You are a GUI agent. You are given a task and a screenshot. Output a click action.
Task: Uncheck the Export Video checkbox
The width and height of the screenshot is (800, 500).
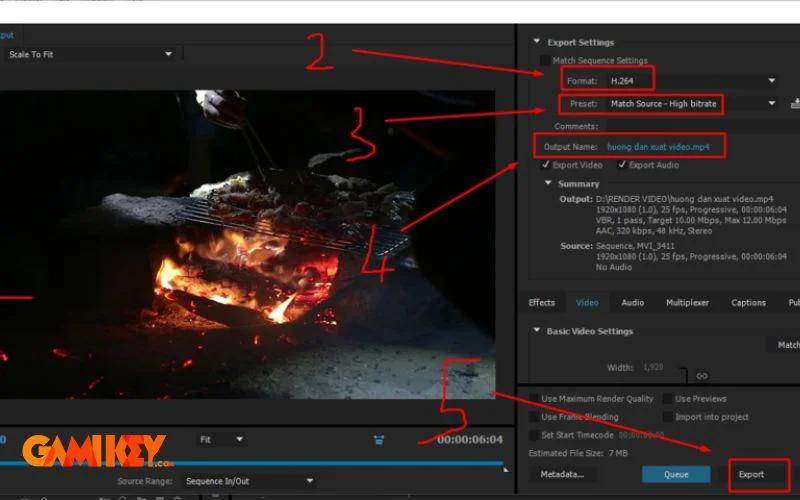tap(545, 165)
